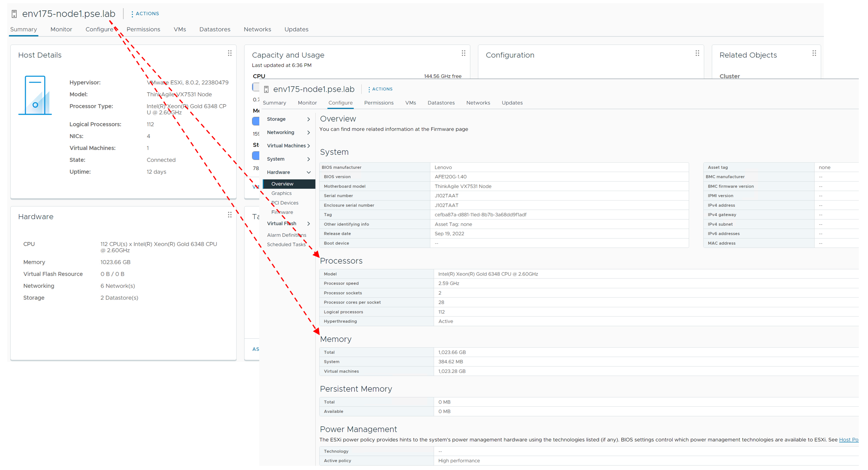The height and width of the screenshot is (470, 868).
Task: Switch to the top Monitor tab
Action: click(61, 30)
